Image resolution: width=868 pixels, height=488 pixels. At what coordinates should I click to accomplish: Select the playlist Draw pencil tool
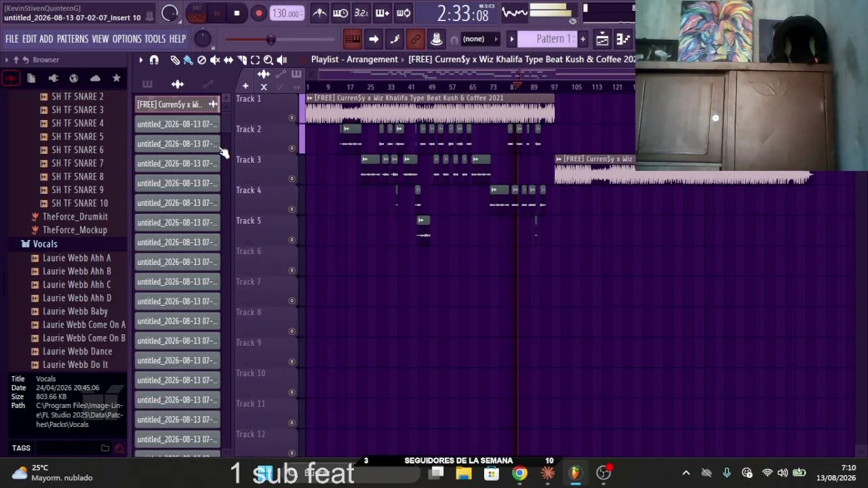click(175, 60)
